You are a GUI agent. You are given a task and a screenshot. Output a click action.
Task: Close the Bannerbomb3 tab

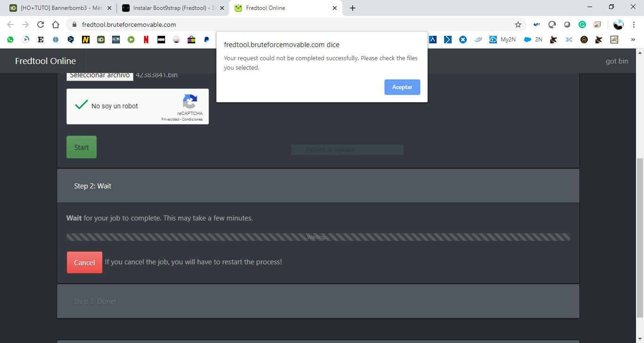(x=109, y=8)
